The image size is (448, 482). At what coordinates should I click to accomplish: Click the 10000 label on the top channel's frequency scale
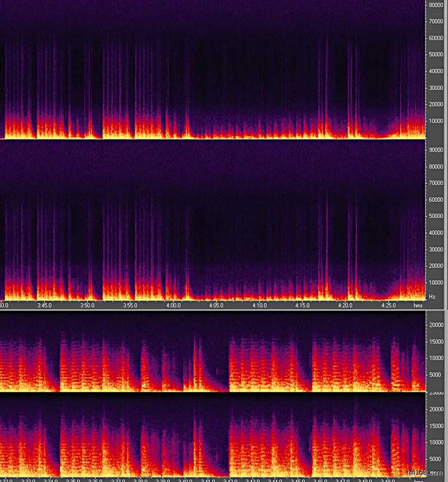pyautogui.click(x=435, y=121)
